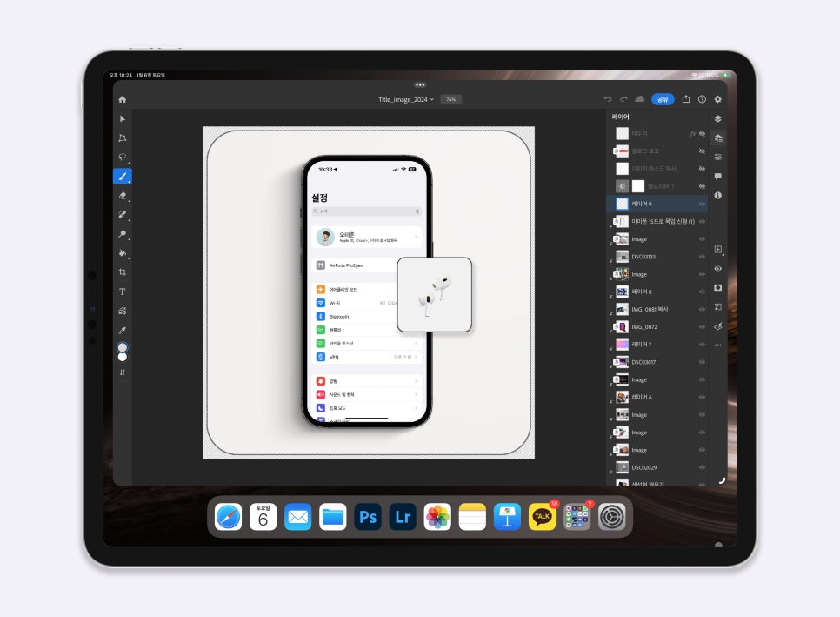Redo the last action
This screenshot has width=840, height=617.
[x=623, y=99]
